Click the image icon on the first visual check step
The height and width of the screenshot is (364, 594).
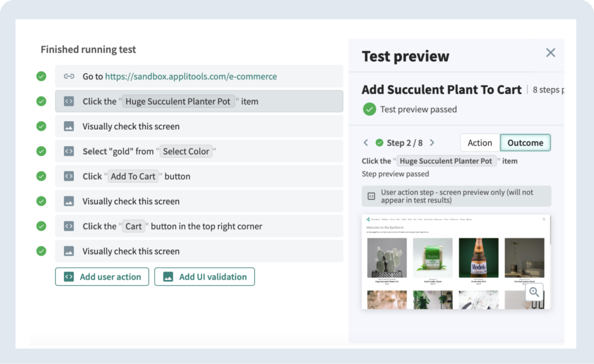coord(69,126)
